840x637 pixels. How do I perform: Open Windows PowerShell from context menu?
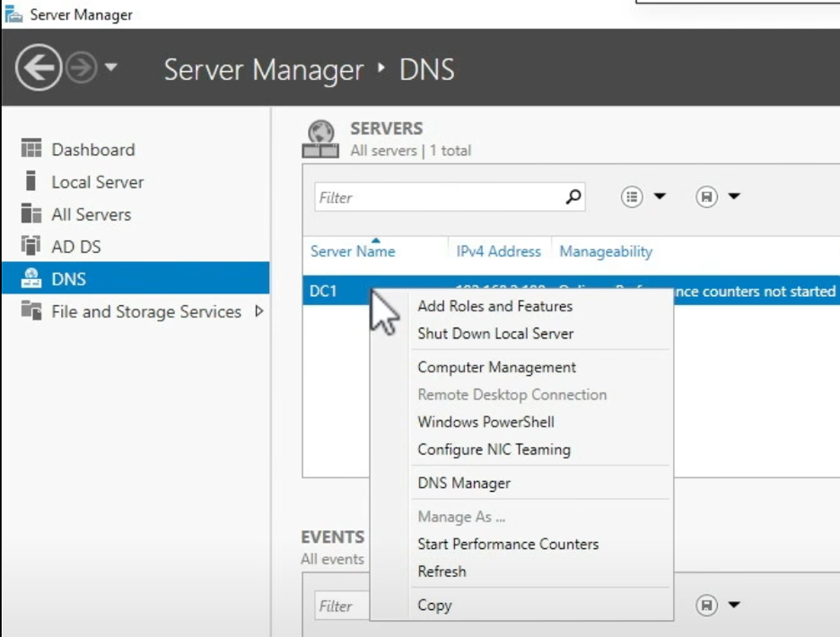pos(486,422)
